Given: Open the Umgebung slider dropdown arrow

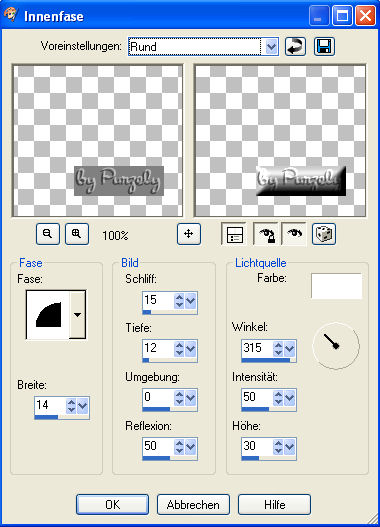Looking at the screenshot, I should [191, 398].
